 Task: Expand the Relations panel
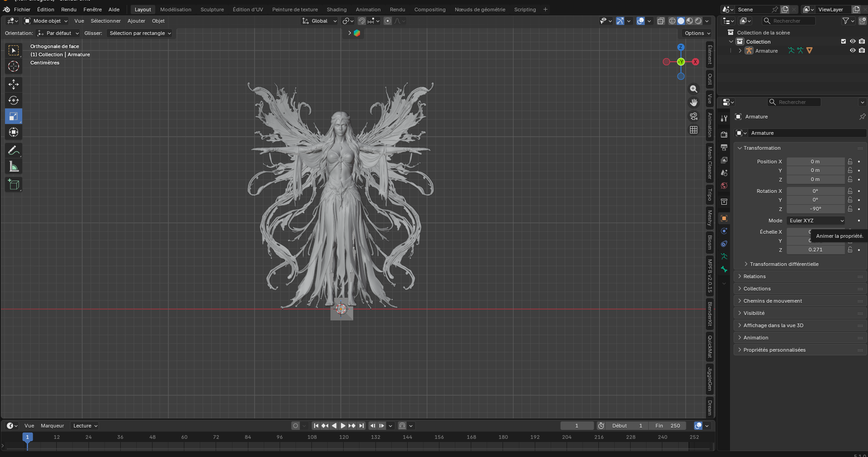pos(755,276)
